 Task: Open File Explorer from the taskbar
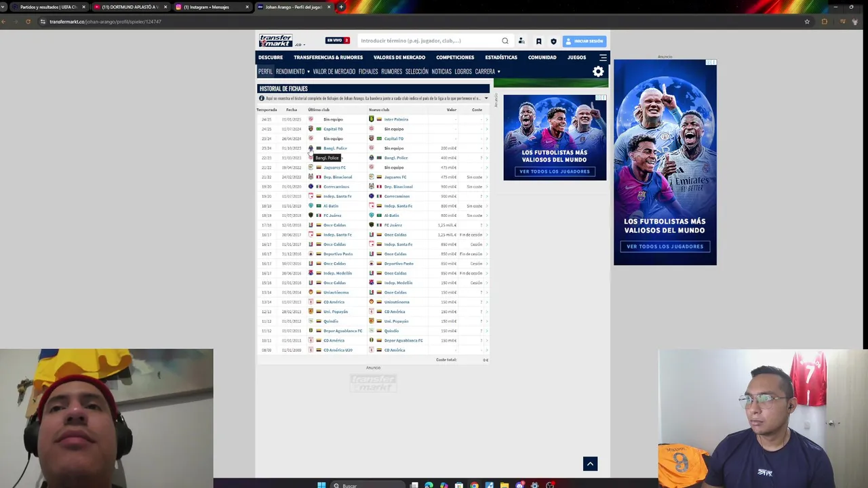tap(505, 485)
